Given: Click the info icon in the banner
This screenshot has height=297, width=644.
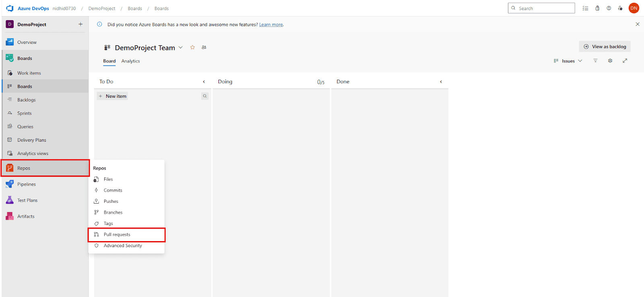Looking at the screenshot, I should coord(99,24).
